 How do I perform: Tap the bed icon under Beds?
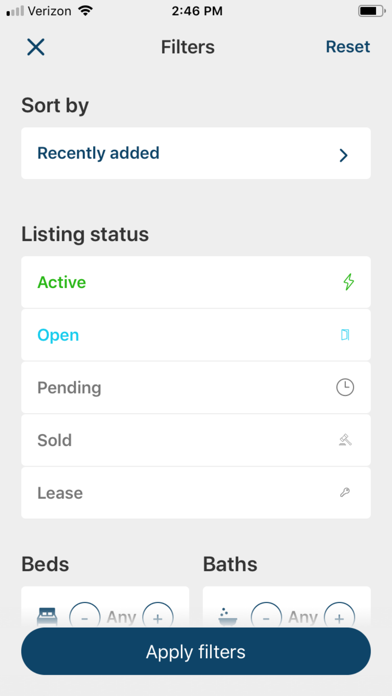point(46,617)
